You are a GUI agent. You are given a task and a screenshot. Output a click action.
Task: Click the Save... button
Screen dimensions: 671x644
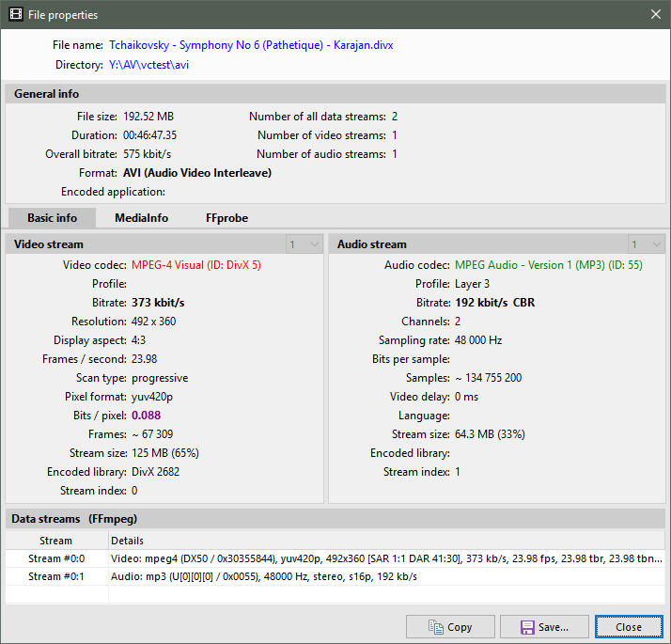[x=544, y=627]
